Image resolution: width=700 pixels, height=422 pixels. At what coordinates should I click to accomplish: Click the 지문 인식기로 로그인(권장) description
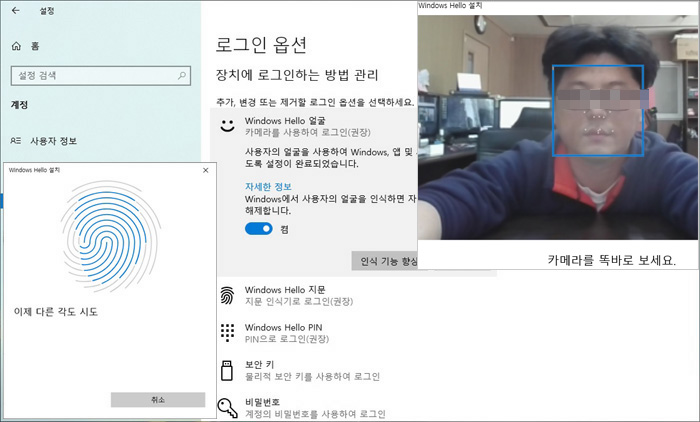299,302
